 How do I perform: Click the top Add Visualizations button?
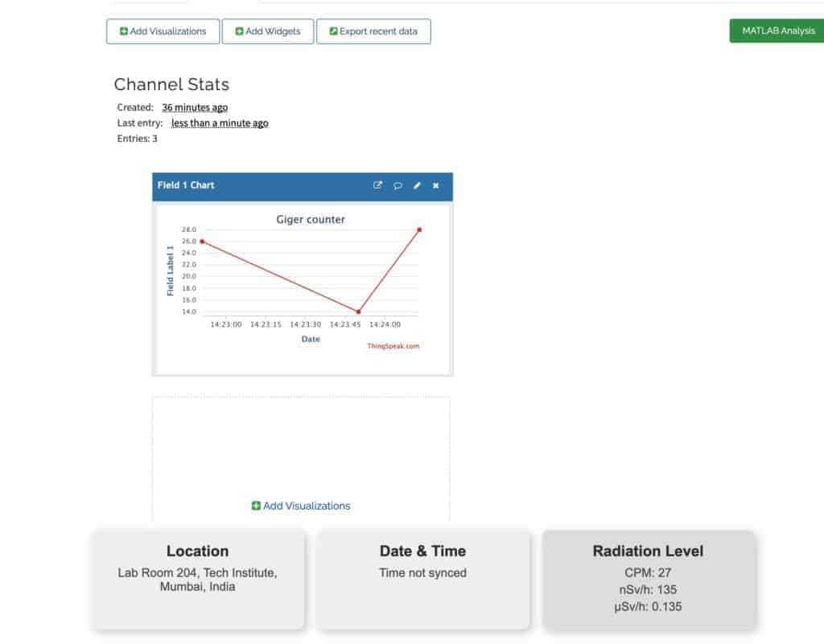pos(163,31)
